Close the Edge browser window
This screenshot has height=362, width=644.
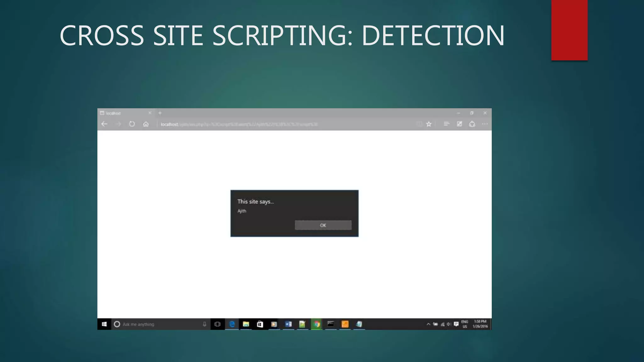485,113
